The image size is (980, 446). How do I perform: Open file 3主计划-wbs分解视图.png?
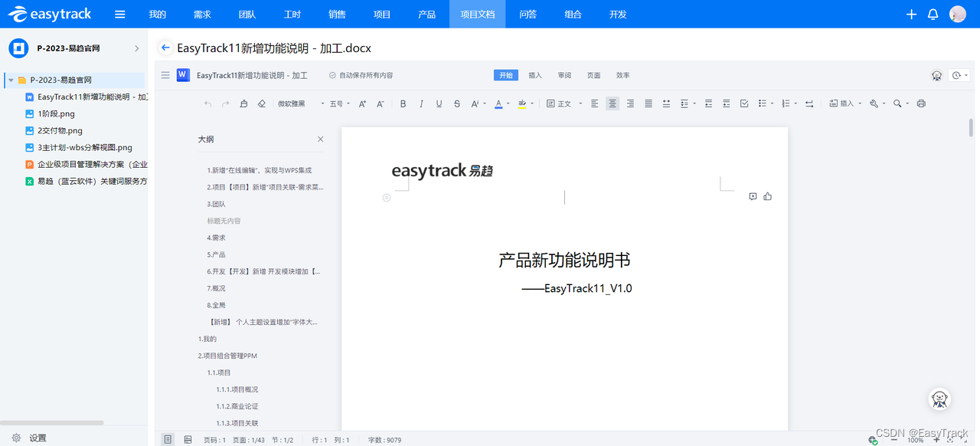pos(84,147)
